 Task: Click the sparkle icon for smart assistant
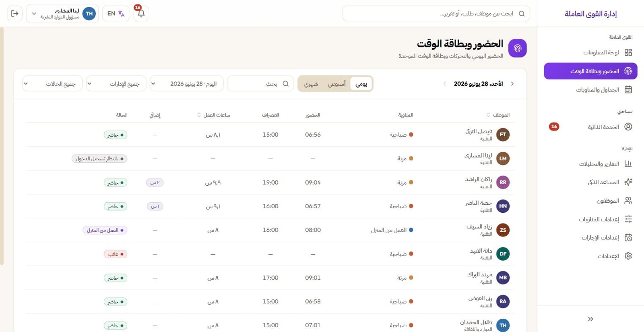click(x=628, y=182)
